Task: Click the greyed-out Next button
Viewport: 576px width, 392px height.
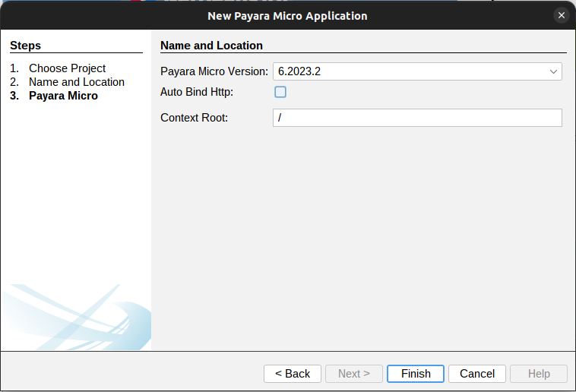Action: 354,374
